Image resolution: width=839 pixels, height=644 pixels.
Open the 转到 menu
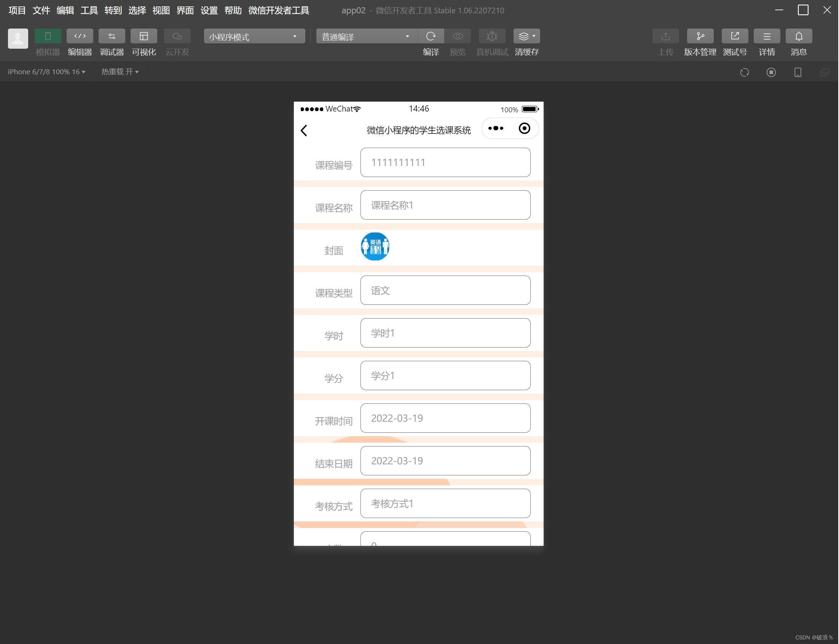[x=113, y=10]
